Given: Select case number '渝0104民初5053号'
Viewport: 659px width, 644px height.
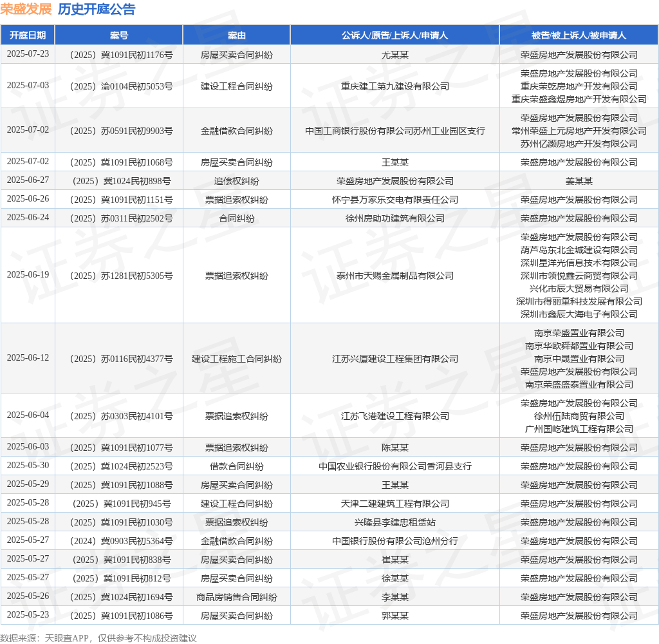Looking at the screenshot, I should point(136,86).
